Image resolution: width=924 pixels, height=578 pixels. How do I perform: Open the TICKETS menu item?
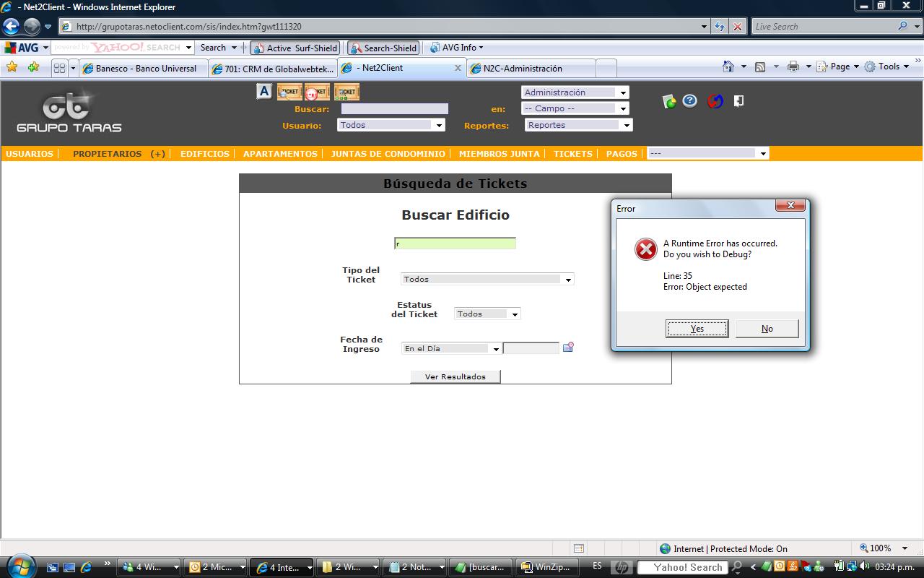coord(573,154)
